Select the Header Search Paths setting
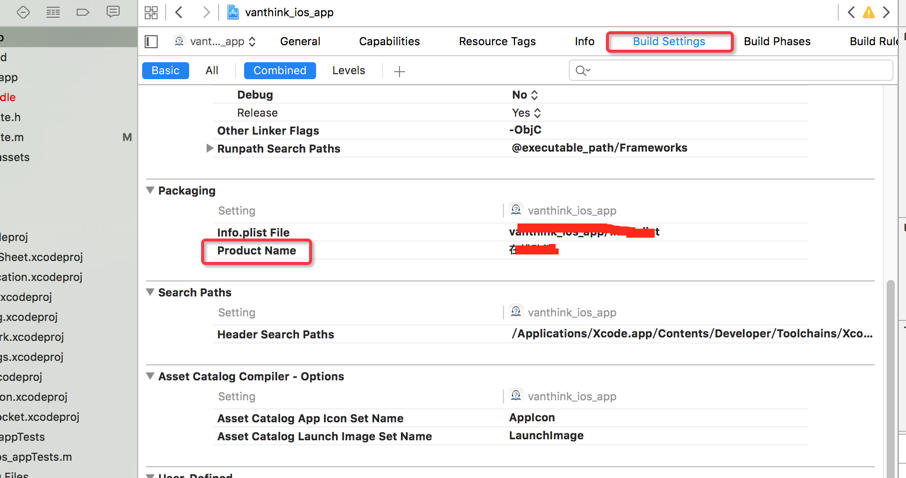 276,334
